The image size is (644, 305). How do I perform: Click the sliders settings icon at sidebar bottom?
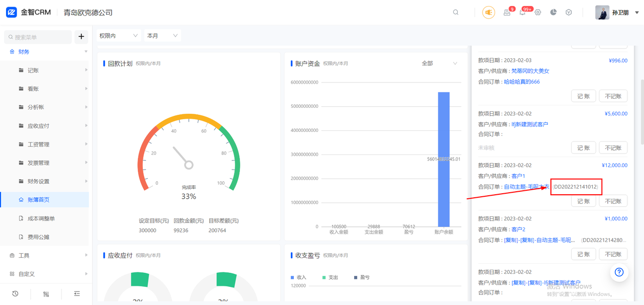click(46, 294)
